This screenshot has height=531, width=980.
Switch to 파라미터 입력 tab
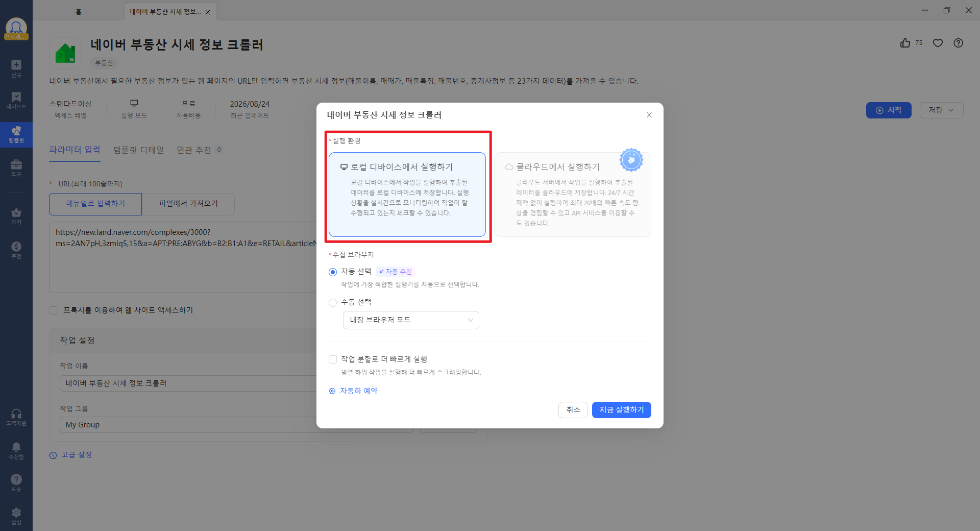(75, 150)
